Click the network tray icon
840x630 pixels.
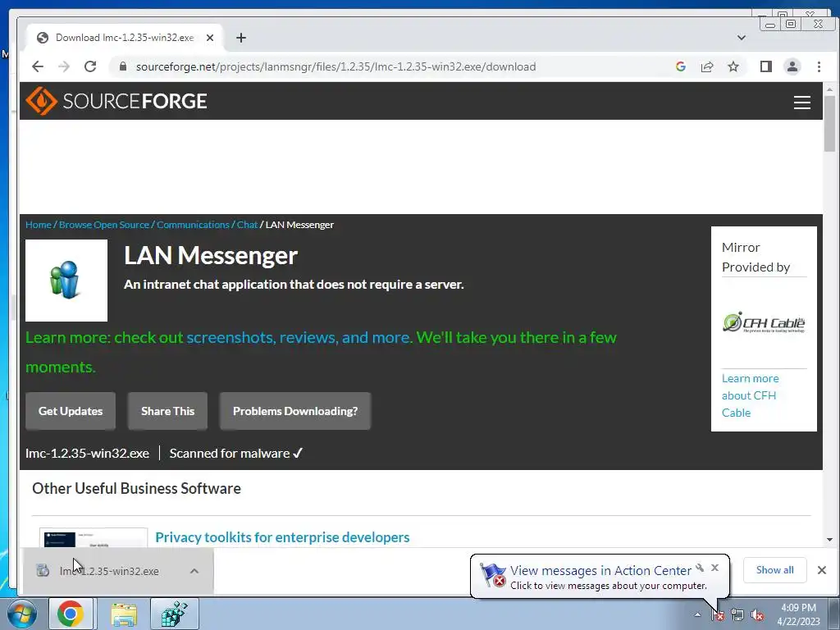737,614
